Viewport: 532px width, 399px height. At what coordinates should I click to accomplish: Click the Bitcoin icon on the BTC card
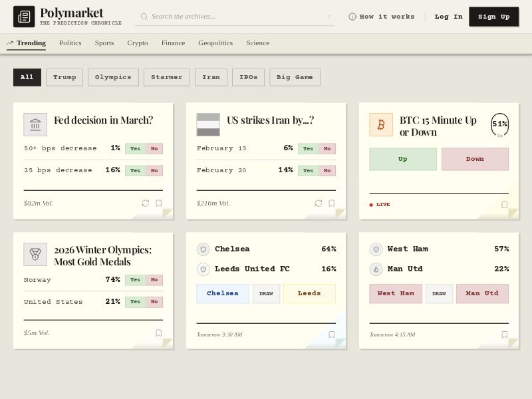coord(381,126)
